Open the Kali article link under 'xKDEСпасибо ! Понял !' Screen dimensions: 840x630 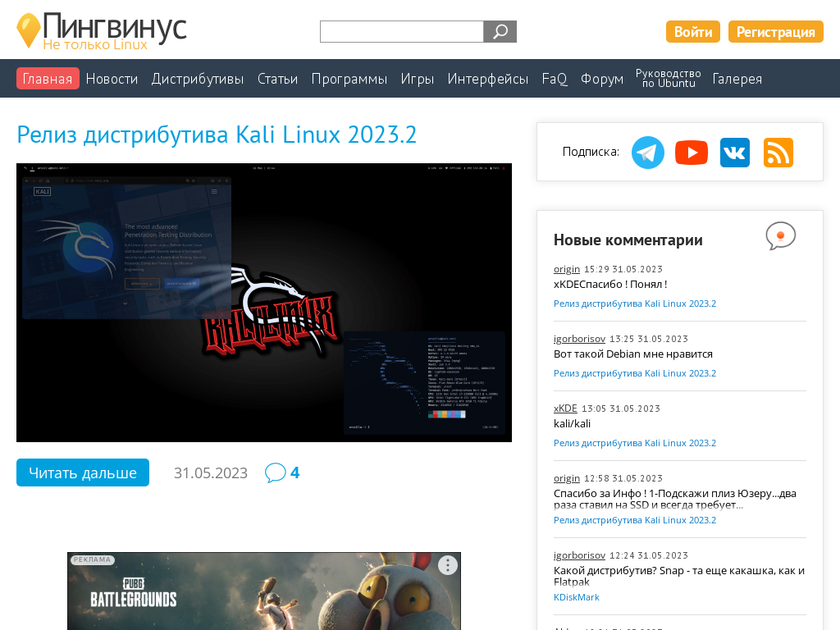click(635, 304)
